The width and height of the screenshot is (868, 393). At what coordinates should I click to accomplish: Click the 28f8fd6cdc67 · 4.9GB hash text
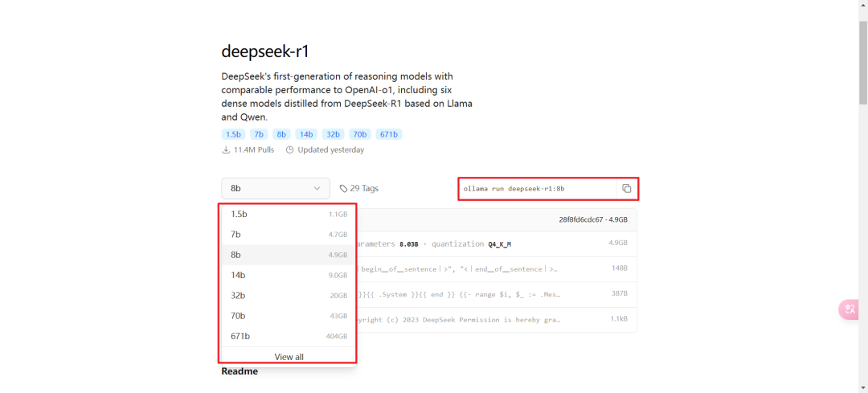[593, 219]
